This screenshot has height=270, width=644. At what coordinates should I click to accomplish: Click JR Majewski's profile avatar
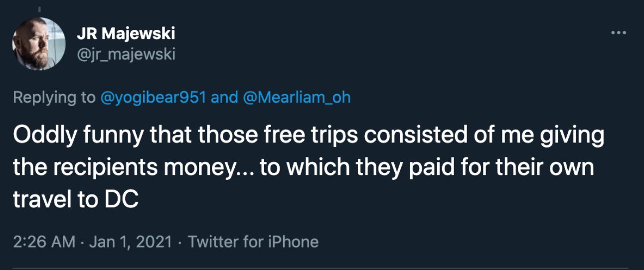39,44
